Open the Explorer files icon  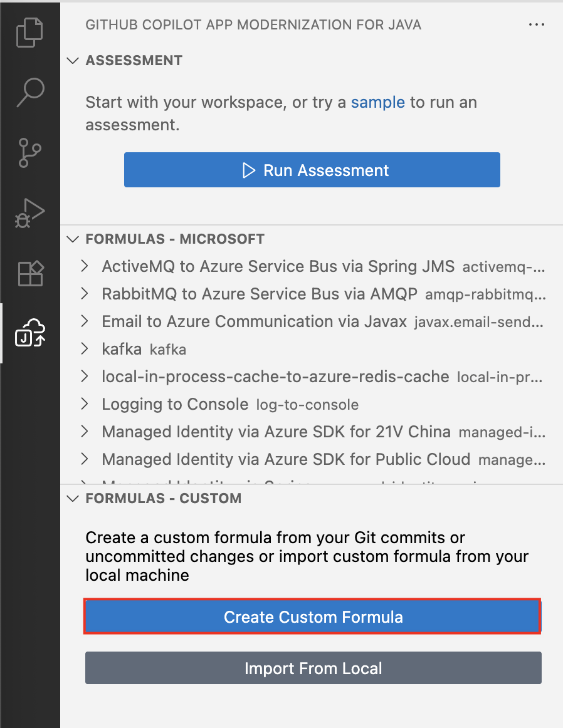(29, 33)
